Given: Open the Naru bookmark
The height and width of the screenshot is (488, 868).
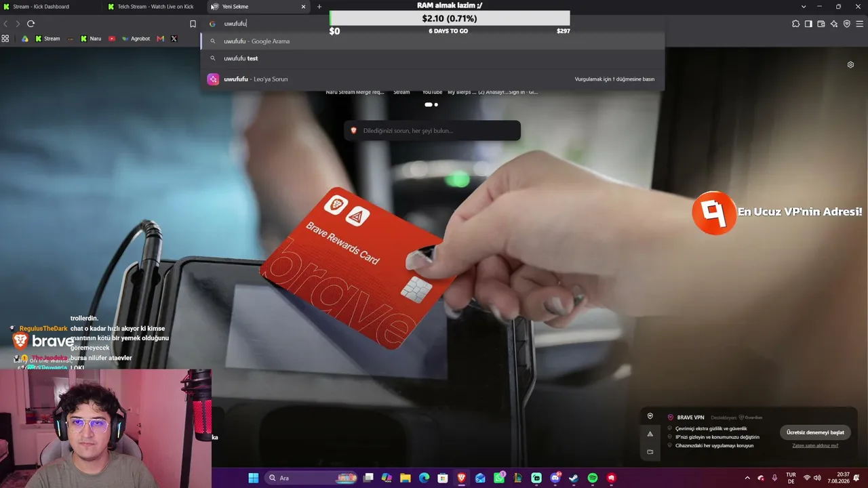Looking at the screenshot, I should (x=91, y=39).
